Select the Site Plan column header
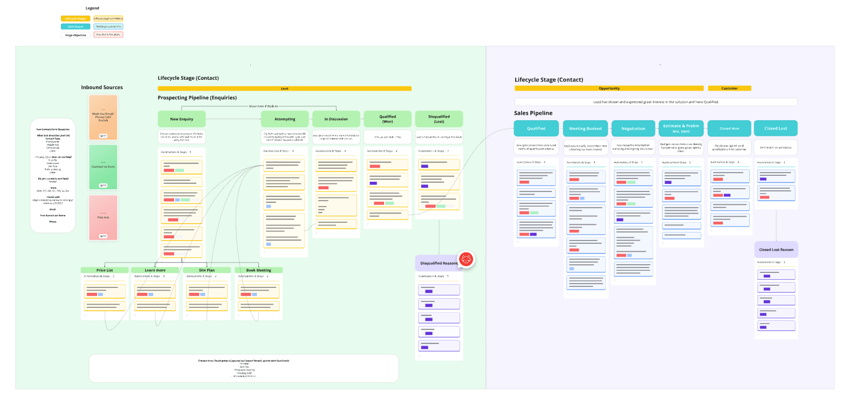Viewport: 868px width, 405px height. (207, 270)
